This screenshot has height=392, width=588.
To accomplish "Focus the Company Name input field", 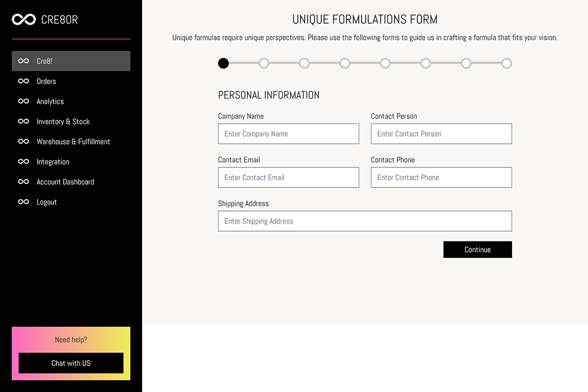I will point(289,134).
